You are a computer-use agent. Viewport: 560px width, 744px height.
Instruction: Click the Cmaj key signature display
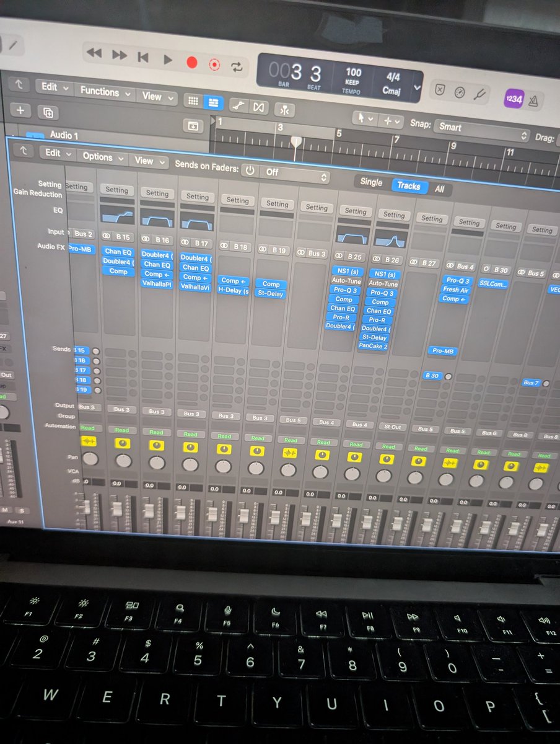[x=392, y=91]
